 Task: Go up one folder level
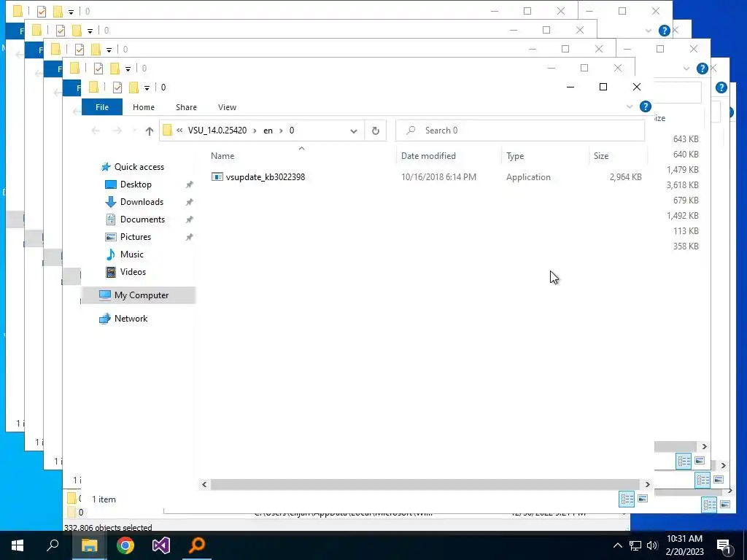pyautogui.click(x=149, y=131)
